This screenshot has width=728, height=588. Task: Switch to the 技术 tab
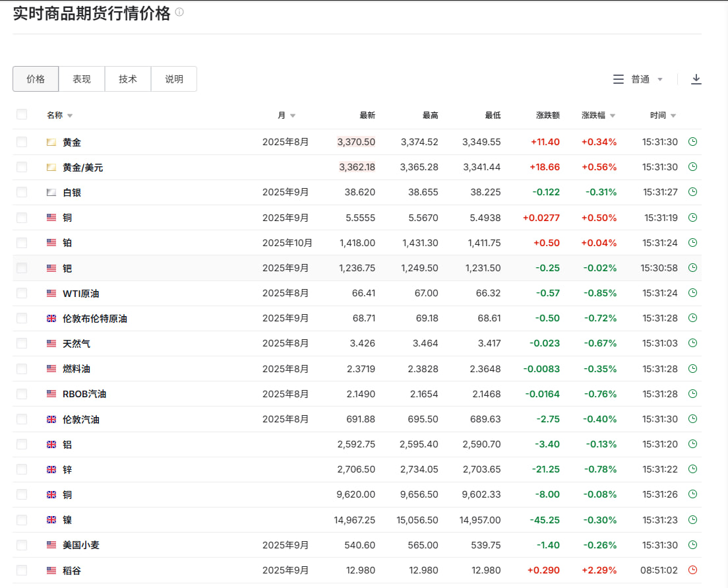click(128, 79)
